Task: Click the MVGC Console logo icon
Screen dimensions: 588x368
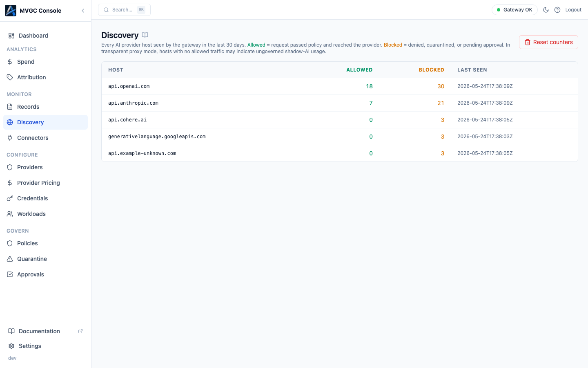Action: (11, 11)
